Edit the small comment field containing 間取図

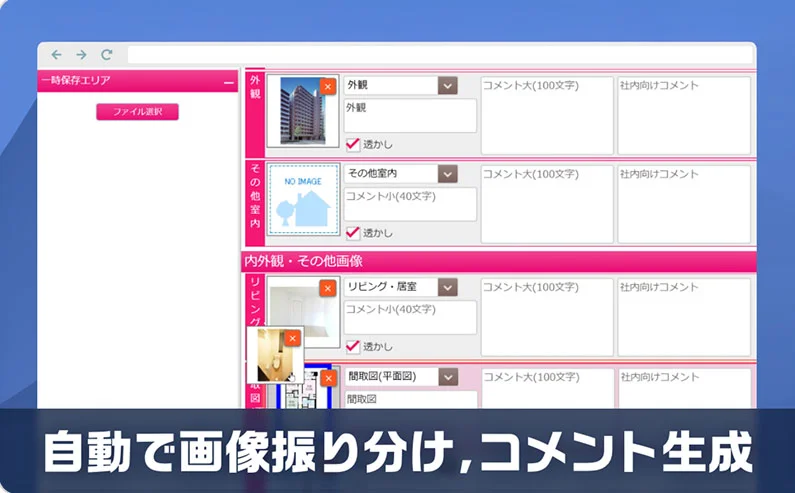pyautogui.click(x=411, y=400)
